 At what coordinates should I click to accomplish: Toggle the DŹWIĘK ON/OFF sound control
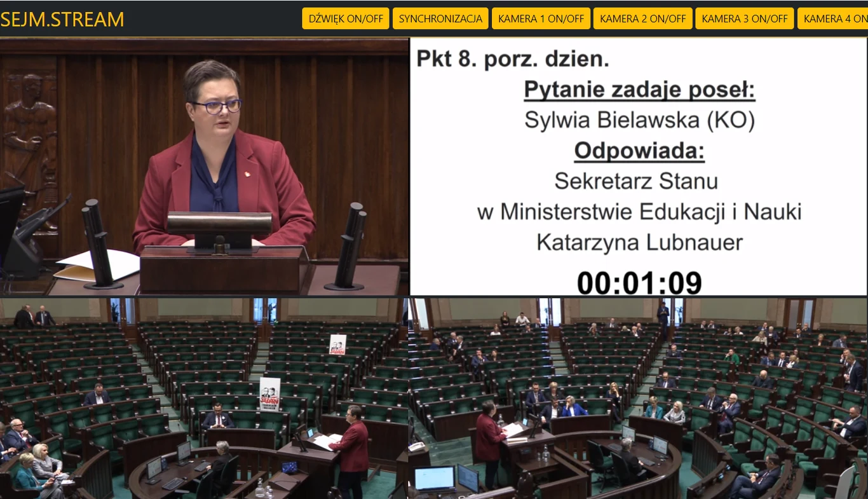(x=345, y=18)
